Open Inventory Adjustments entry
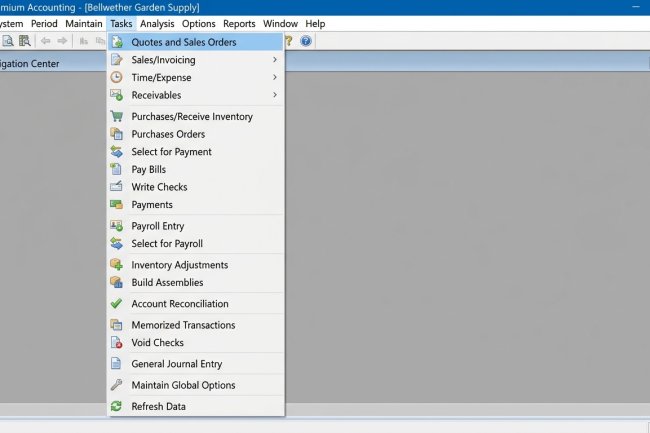The height and width of the screenshot is (433, 650). coord(196,264)
